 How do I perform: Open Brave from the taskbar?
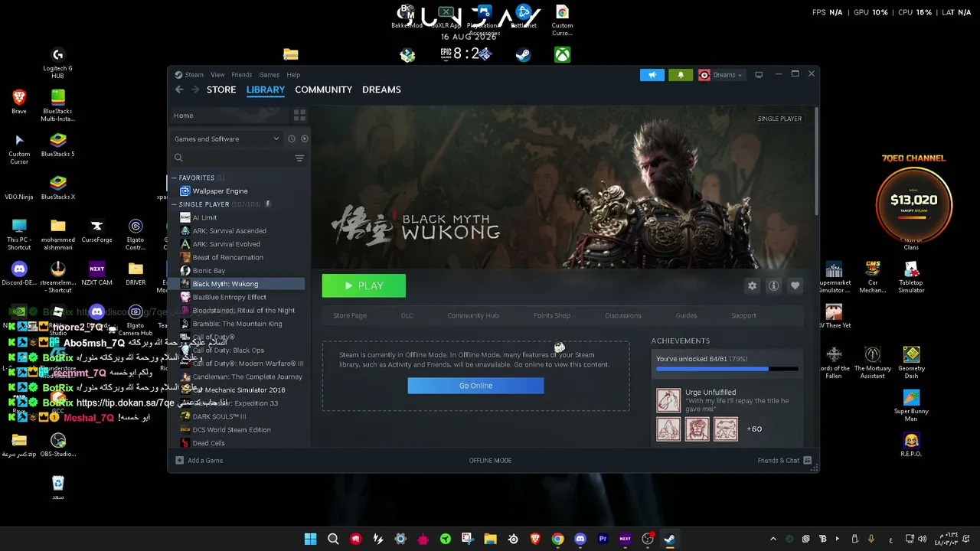point(535,539)
